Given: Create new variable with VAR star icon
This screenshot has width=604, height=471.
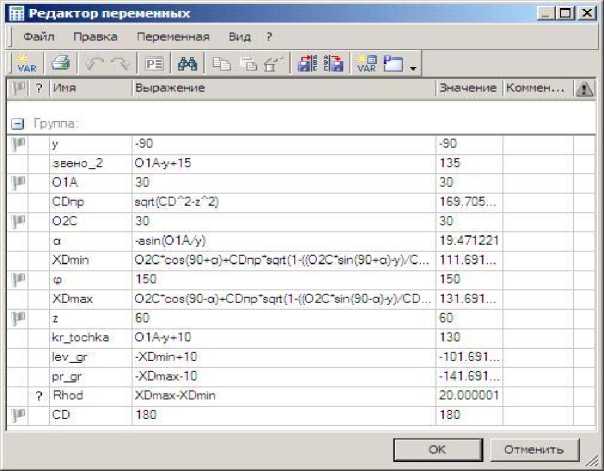Looking at the screenshot, I should click(26, 64).
